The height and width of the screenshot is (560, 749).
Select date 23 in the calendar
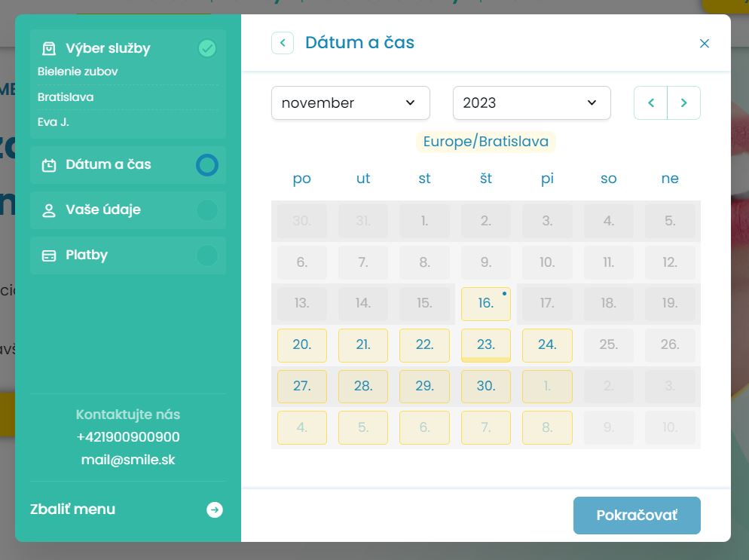coord(486,345)
